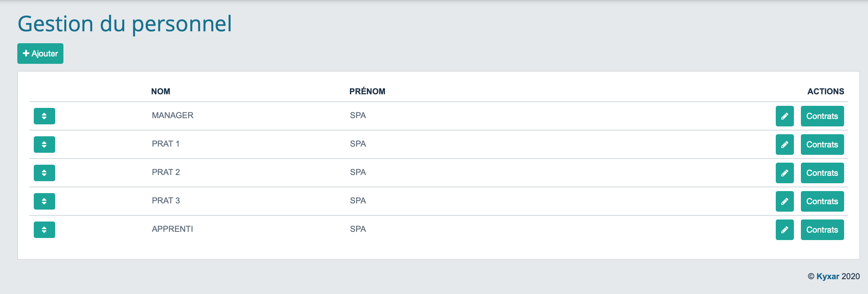Click the reorder arrows handle for MANAGER
Screen dimensions: 868x294
click(44, 116)
